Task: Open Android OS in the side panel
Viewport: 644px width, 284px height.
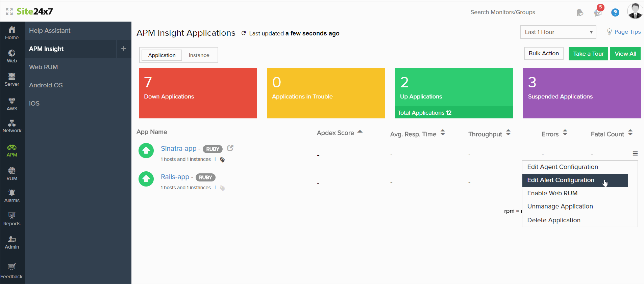Action: click(78, 85)
